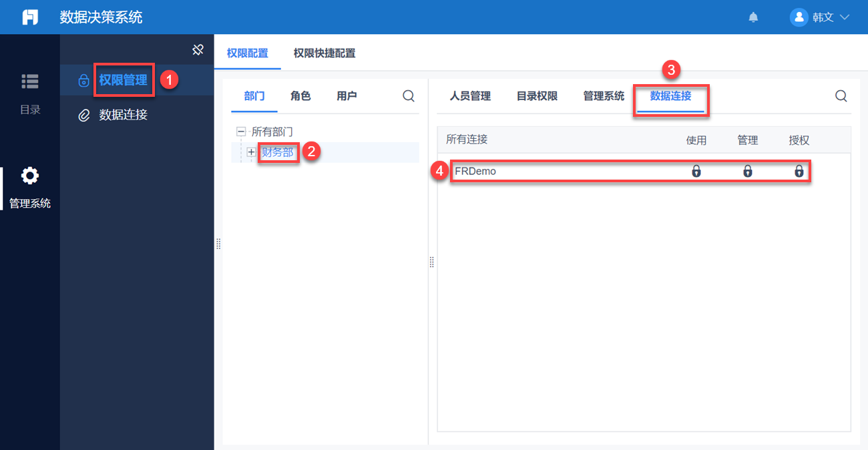Select 财务部 department
868x450 pixels.
[277, 152]
